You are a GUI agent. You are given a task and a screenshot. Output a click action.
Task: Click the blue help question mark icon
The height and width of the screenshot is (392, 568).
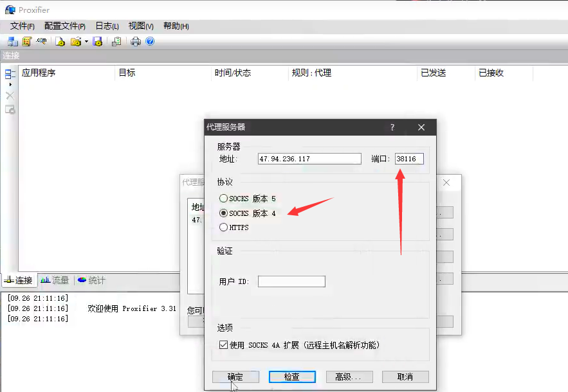point(150,42)
